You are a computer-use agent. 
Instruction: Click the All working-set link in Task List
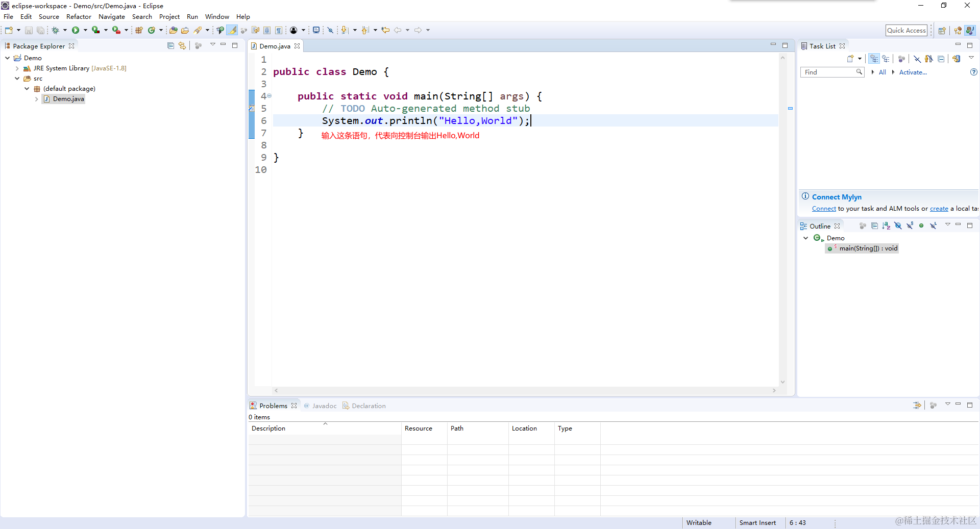[x=882, y=72]
